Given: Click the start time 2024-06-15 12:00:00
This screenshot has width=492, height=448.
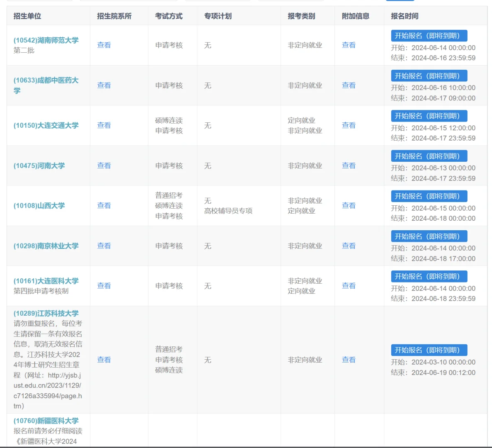Looking at the screenshot, I should pyautogui.click(x=444, y=128).
